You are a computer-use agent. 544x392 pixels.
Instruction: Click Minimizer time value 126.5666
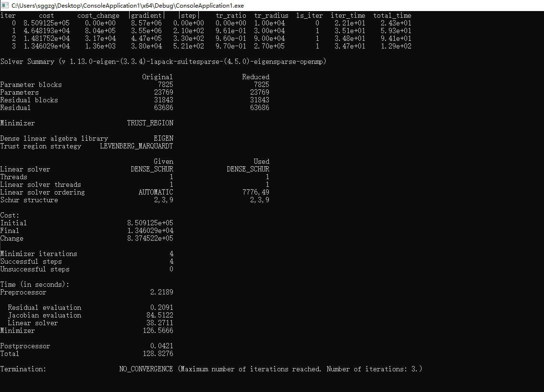point(157,331)
